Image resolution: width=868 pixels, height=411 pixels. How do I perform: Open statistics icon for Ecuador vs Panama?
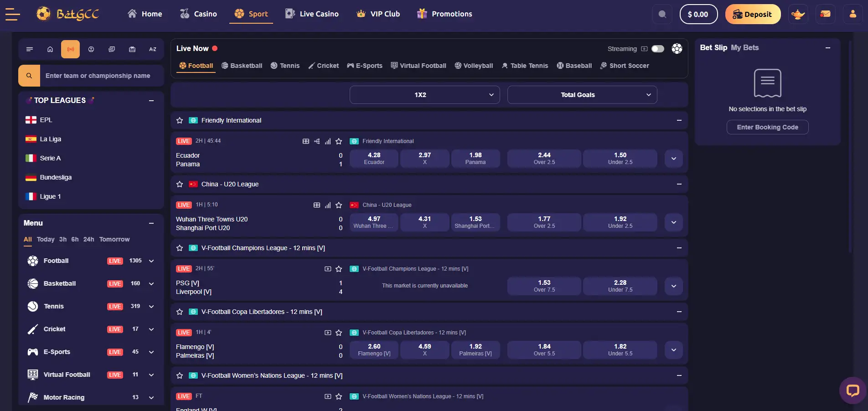tap(328, 141)
